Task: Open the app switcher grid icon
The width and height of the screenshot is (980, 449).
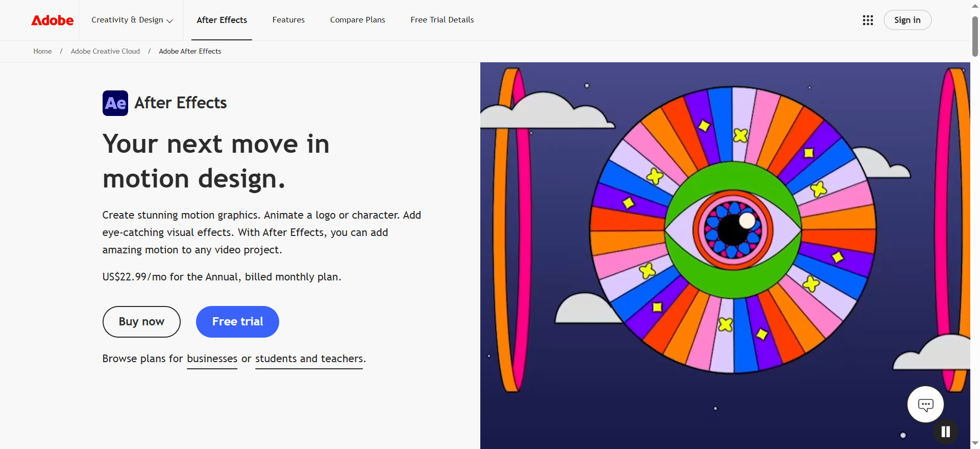Action: [868, 20]
